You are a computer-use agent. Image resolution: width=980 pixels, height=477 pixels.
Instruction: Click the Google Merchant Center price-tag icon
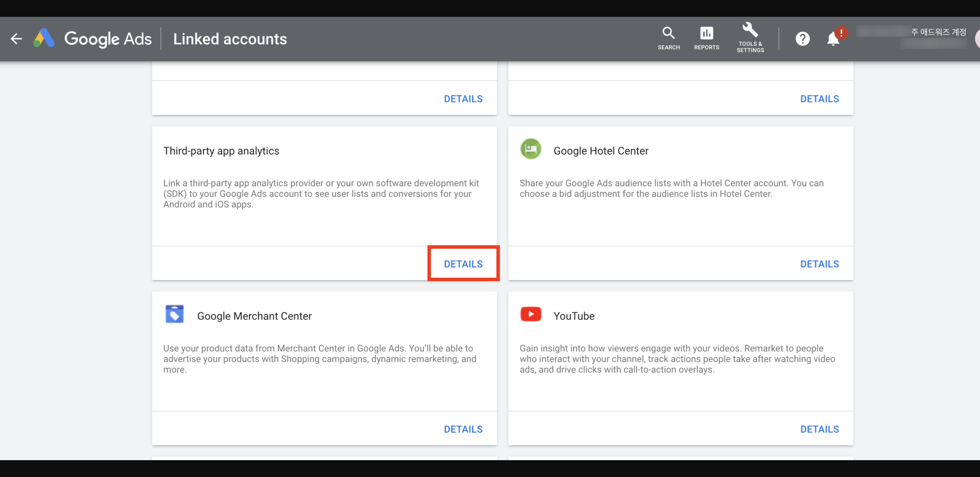coord(174,314)
